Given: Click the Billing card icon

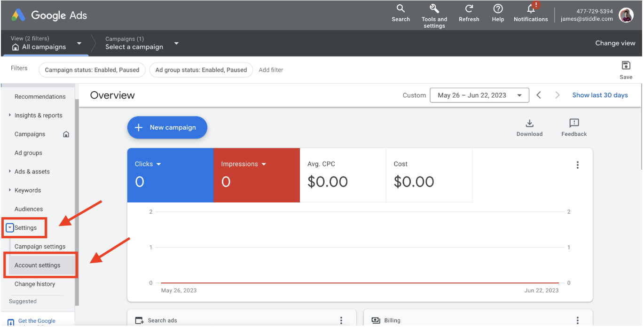Looking at the screenshot, I should 376,320.
